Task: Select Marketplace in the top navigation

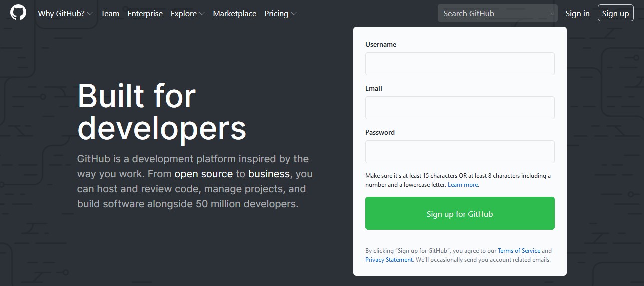Action: [x=234, y=14]
